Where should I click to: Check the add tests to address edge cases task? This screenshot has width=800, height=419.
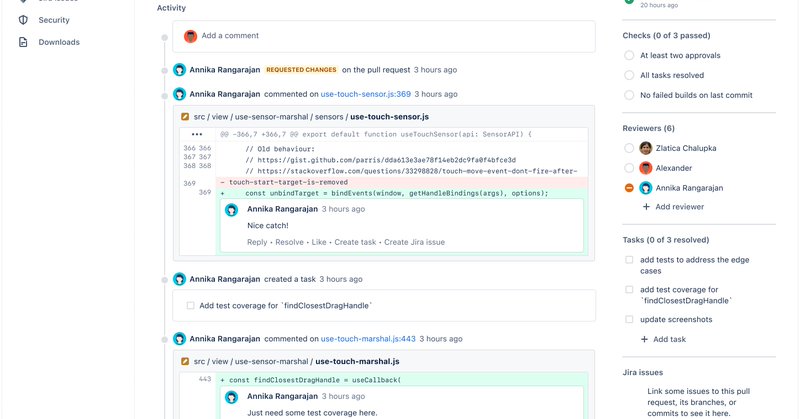tap(629, 260)
